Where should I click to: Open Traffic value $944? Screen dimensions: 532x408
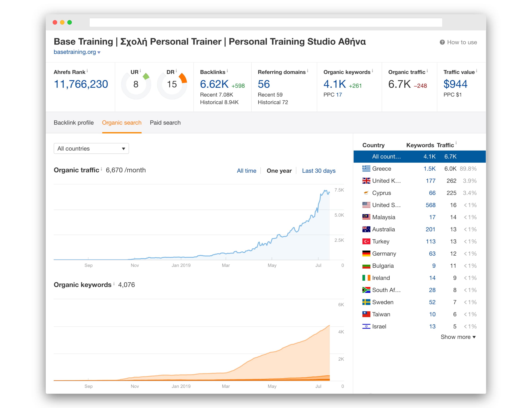point(455,84)
